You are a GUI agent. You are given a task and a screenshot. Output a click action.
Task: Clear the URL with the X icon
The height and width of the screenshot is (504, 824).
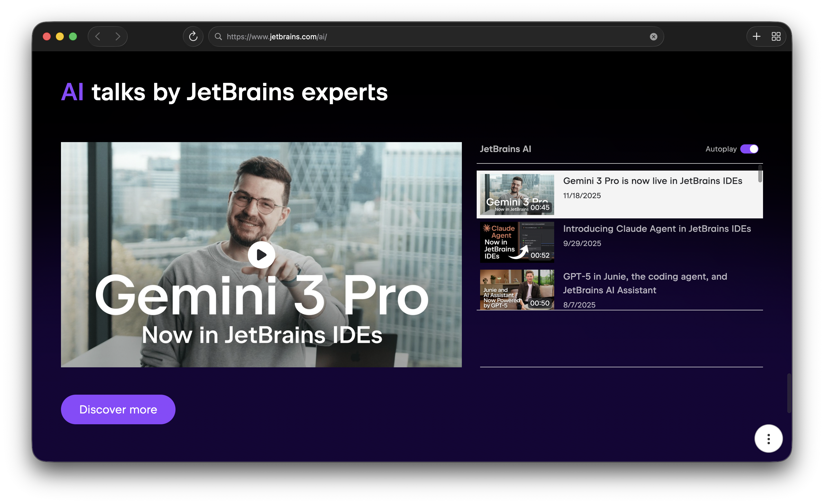click(x=653, y=37)
